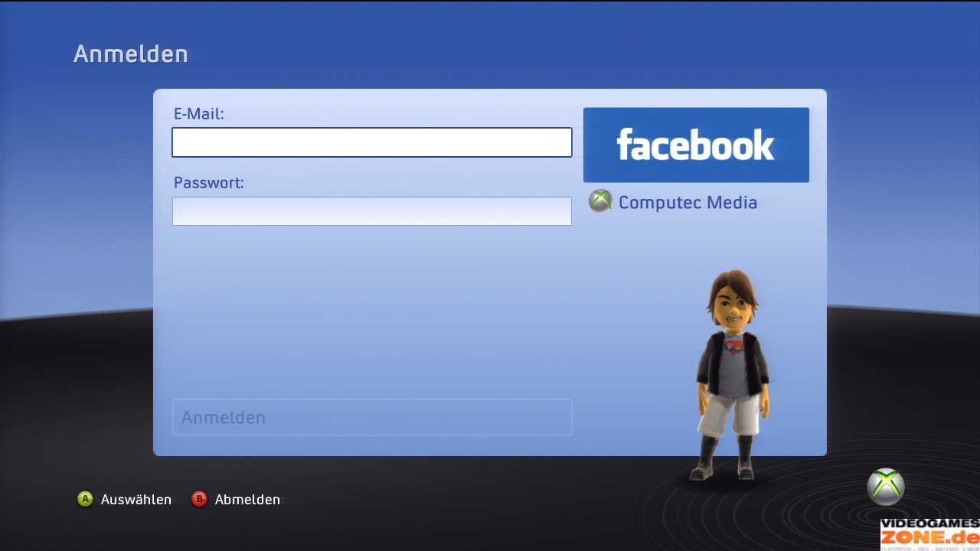Click the red B button icon
The height and width of the screenshot is (551, 980).
[x=199, y=499]
